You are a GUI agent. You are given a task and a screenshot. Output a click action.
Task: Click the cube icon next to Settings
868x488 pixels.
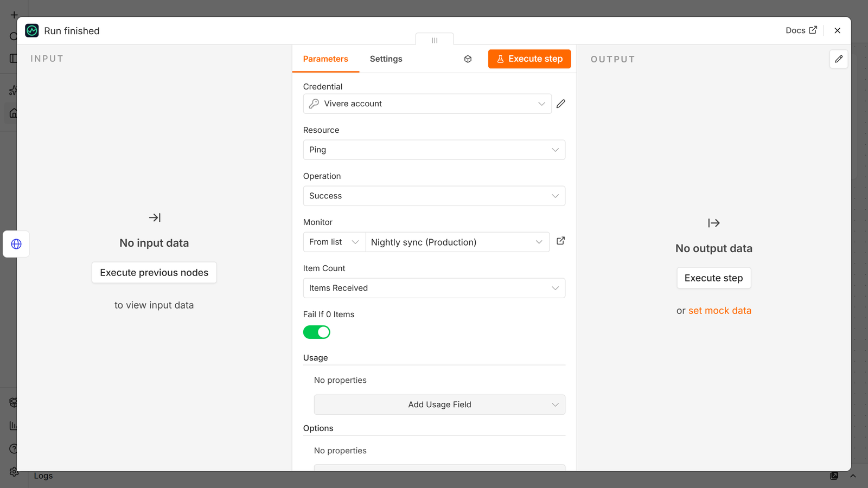[468, 59]
